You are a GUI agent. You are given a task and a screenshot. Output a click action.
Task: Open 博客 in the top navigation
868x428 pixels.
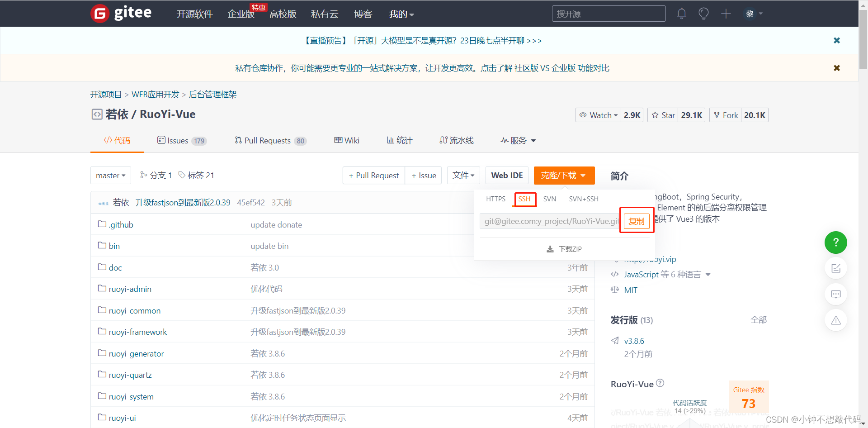(363, 14)
